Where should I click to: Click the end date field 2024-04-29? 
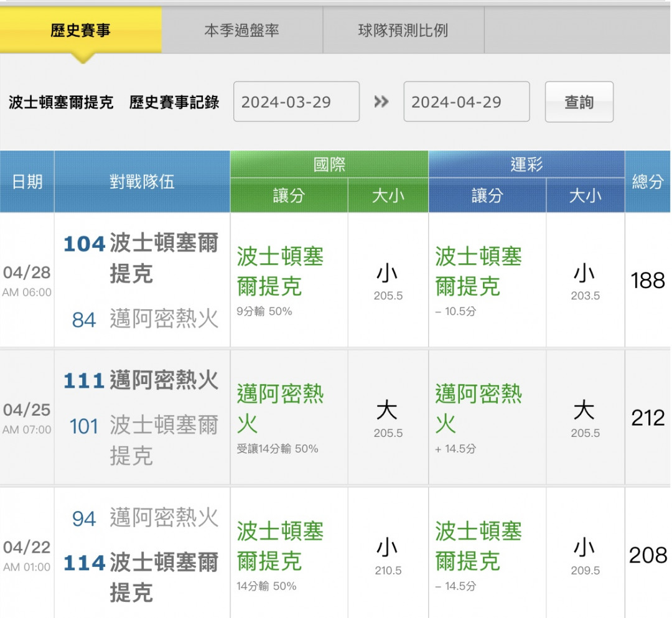point(466,101)
